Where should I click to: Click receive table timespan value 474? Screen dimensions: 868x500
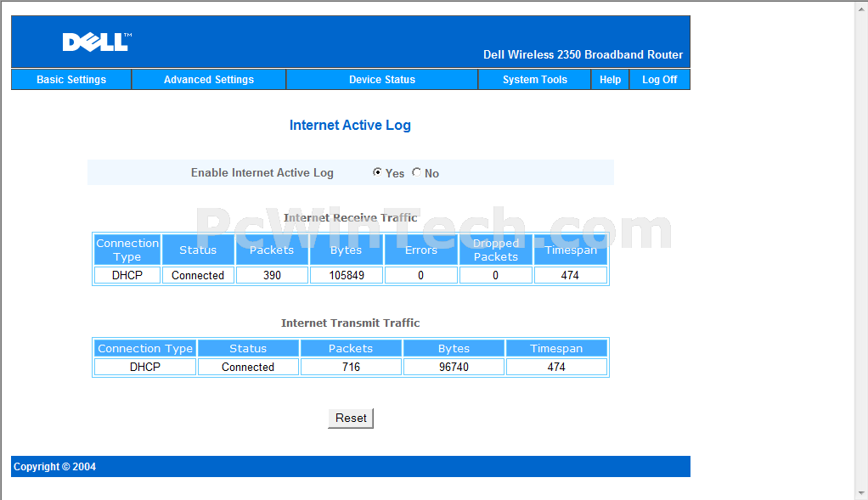point(570,275)
